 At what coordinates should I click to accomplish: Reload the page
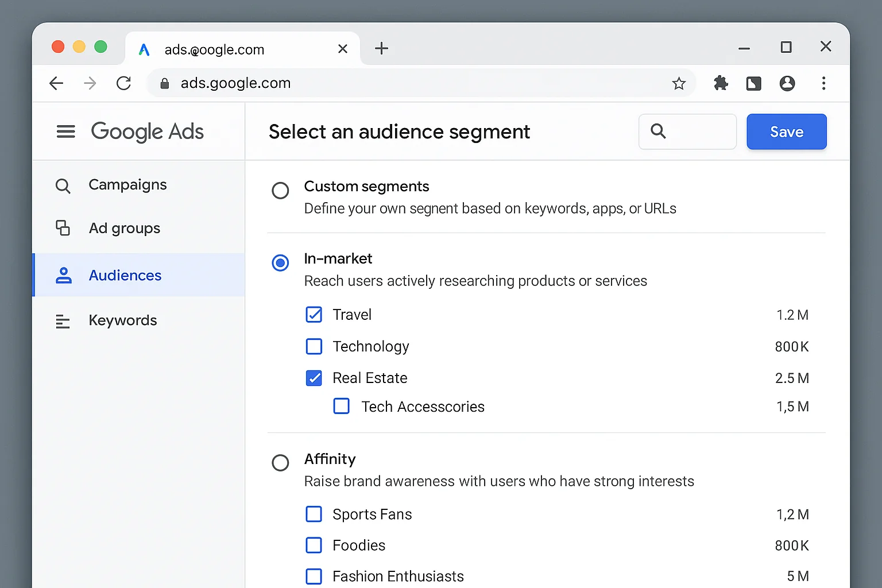click(x=123, y=83)
